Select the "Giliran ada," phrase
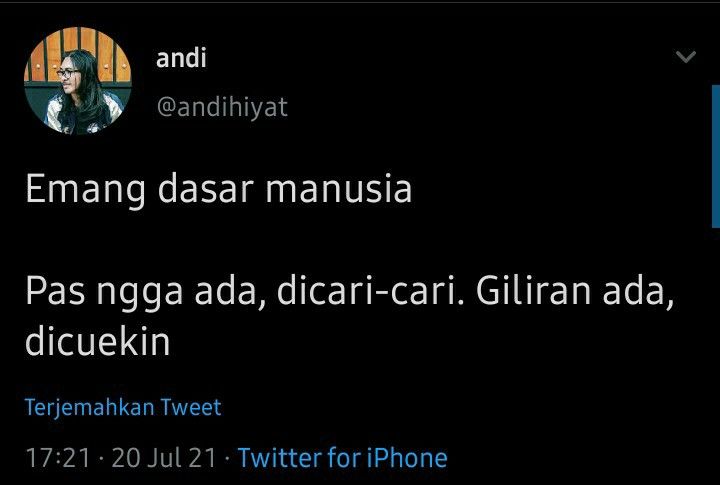The height and width of the screenshot is (485, 720). click(x=575, y=292)
